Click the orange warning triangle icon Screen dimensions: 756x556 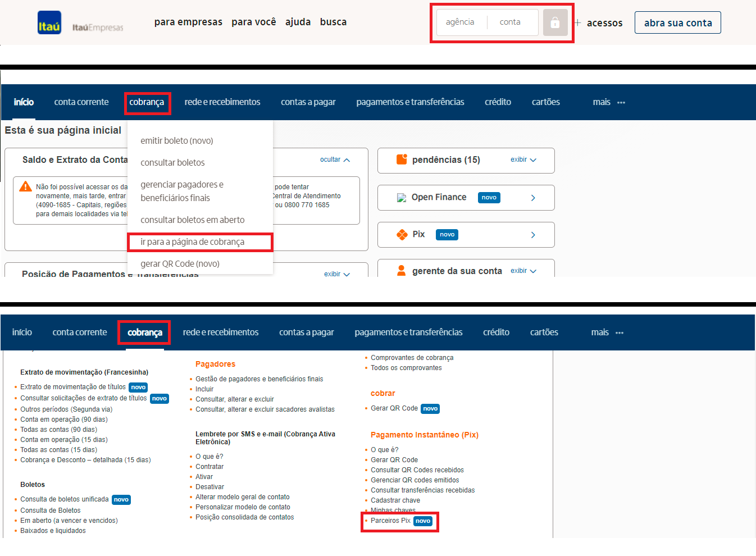25,186
